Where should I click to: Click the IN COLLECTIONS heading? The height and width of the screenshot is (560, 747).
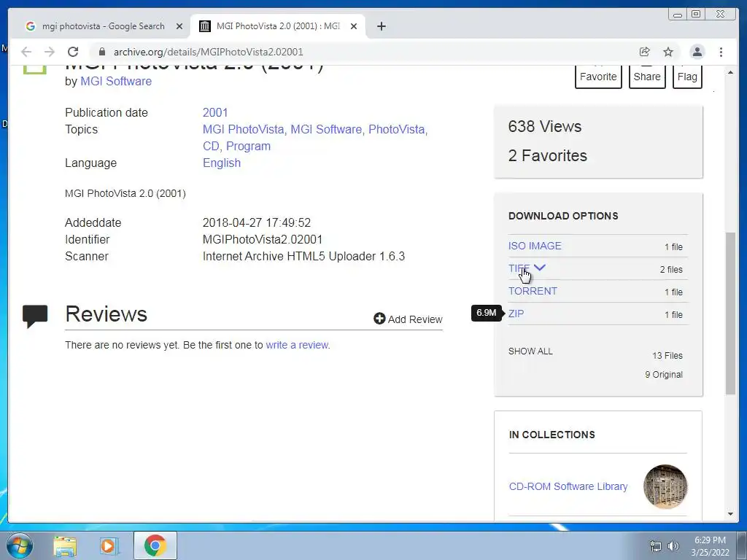point(551,435)
